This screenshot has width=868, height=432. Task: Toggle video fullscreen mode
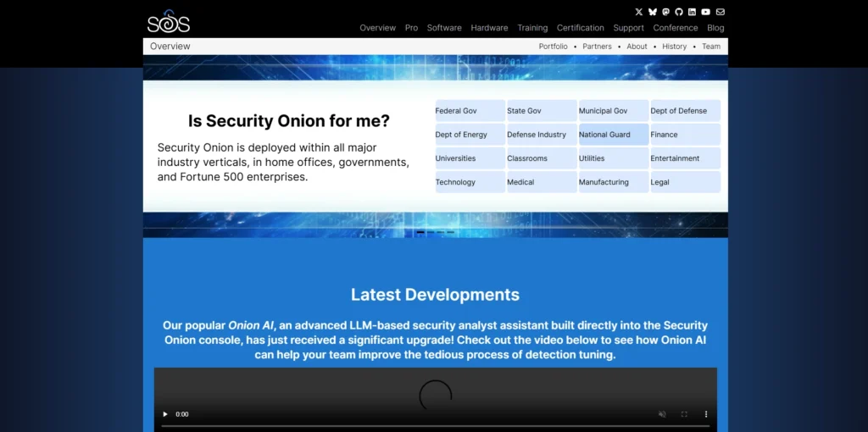(x=684, y=413)
